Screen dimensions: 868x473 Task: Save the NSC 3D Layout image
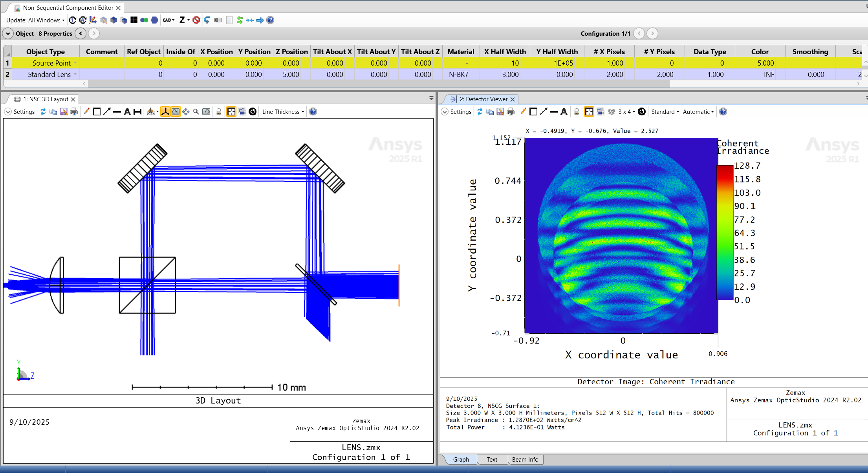64,111
